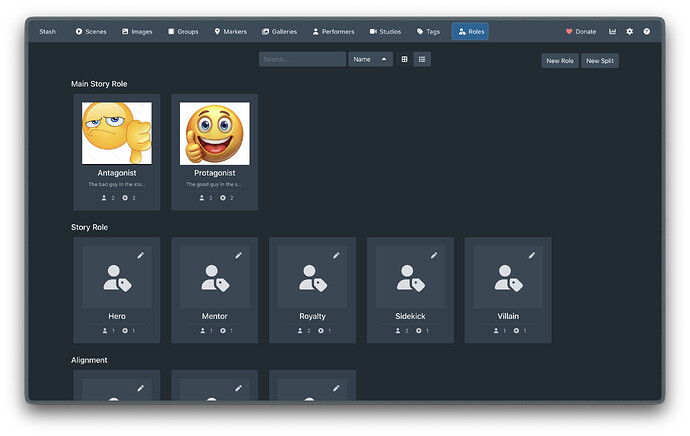Toggle sort direction arrow next to Name

384,59
